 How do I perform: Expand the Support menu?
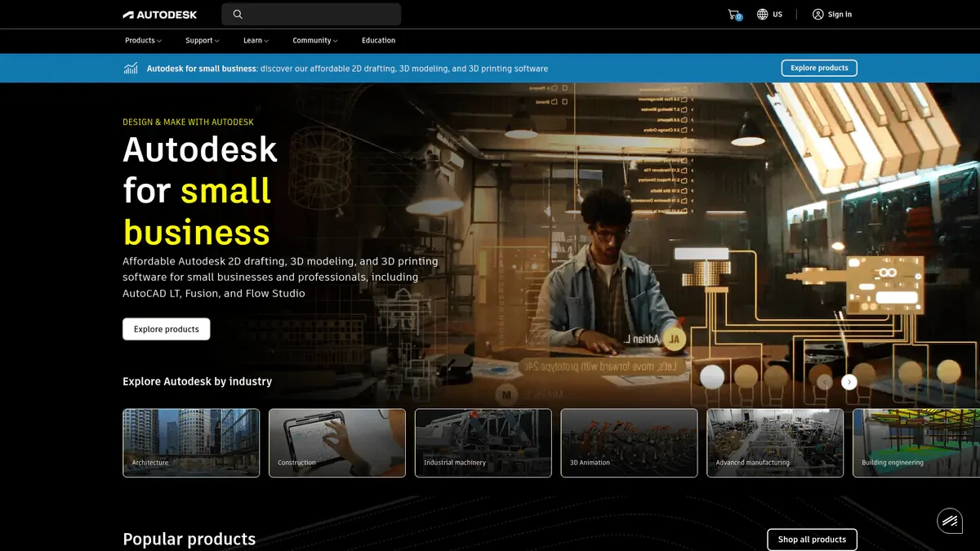[x=203, y=40]
